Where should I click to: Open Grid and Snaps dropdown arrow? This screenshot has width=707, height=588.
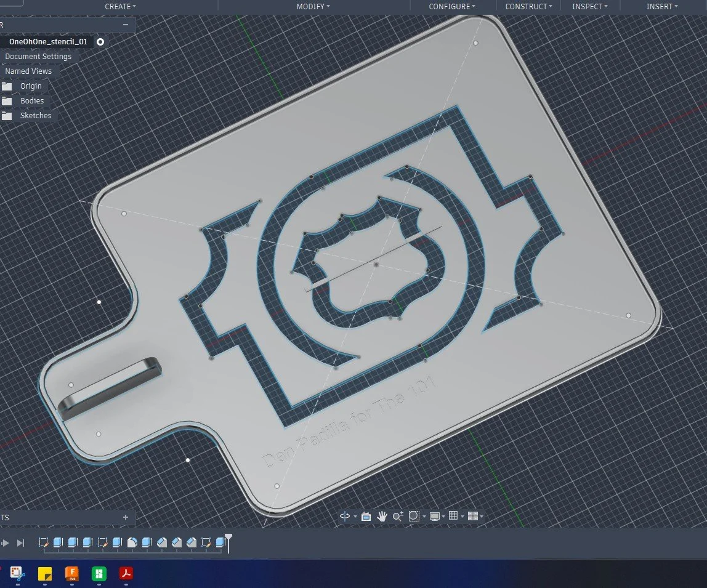[x=463, y=517]
